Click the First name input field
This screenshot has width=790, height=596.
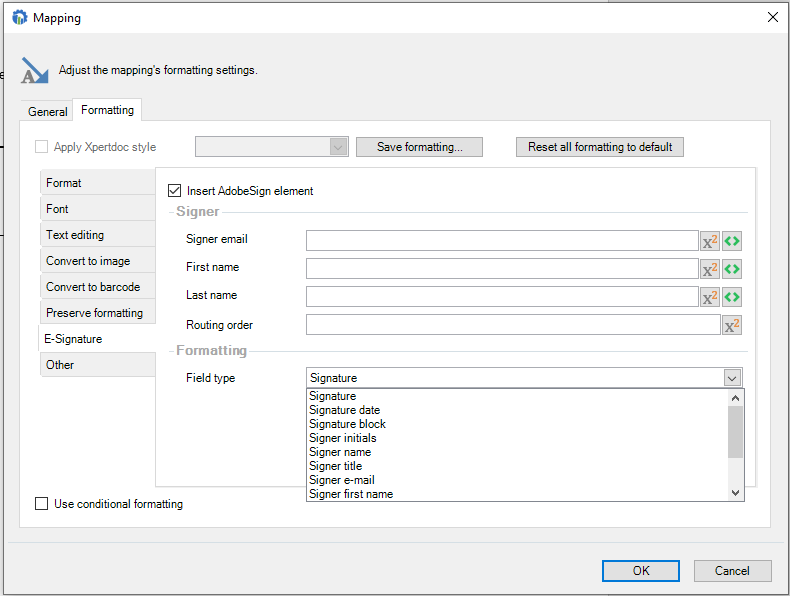502,269
